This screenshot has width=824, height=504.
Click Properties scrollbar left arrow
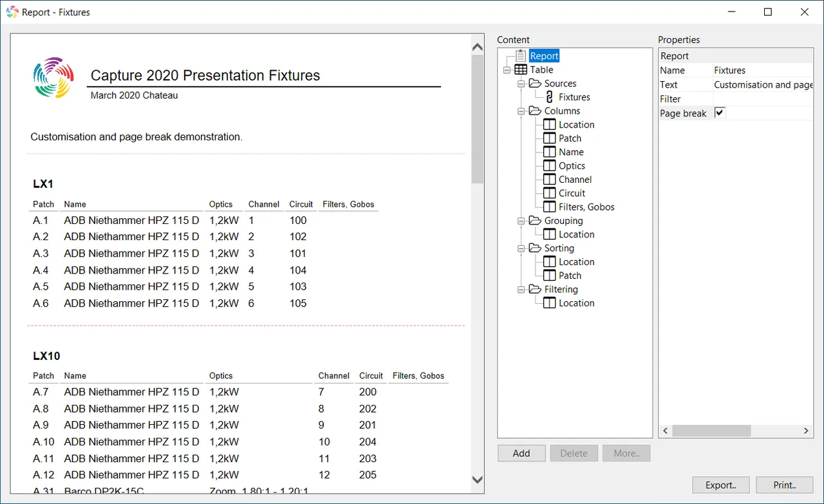point(666,431)
